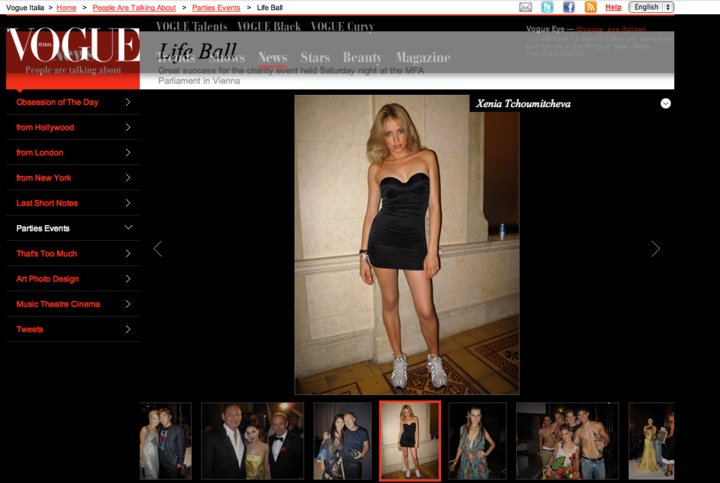Select thumbnail of woman in yellow gown
Screen dimensions: 720x483
(x=651, y=441)
